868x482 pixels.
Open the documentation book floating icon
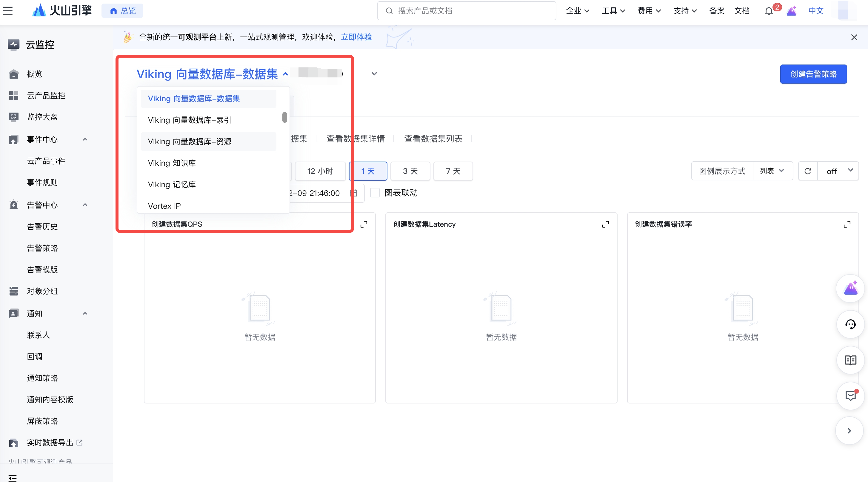pos(850,360)
